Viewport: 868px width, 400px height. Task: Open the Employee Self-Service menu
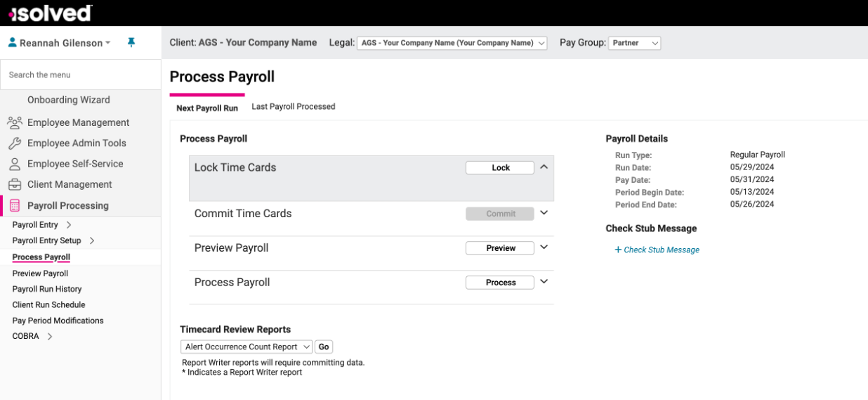pyautogui.click(x=75, y=164)
